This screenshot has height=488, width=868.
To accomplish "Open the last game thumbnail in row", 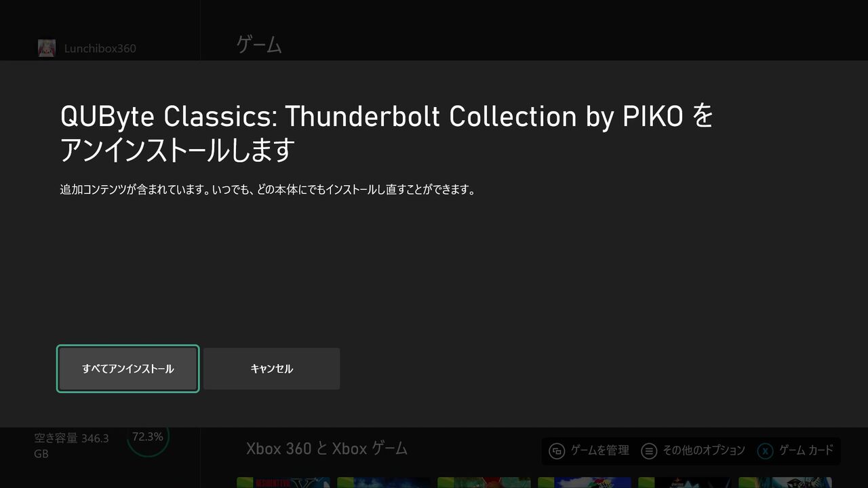I will [785, 483].
